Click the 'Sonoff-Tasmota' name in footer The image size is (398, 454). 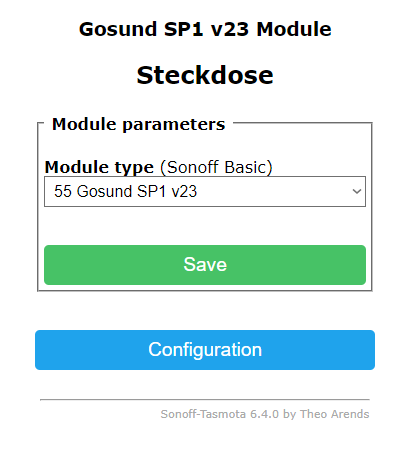[x=203, y=414]
